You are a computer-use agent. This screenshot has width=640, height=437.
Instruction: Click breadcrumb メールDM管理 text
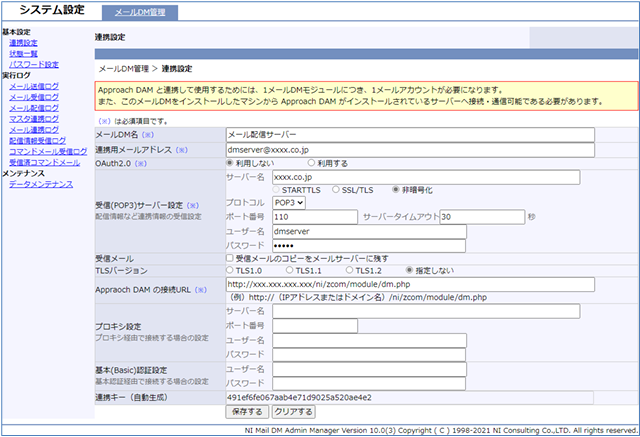[124, 69]
